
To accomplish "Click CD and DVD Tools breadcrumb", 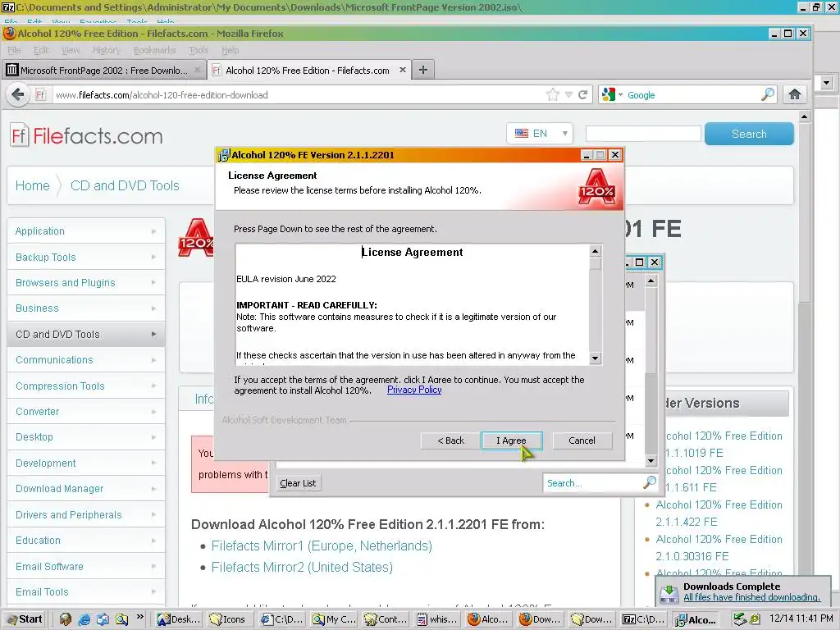I will click(x=125, y=185).
